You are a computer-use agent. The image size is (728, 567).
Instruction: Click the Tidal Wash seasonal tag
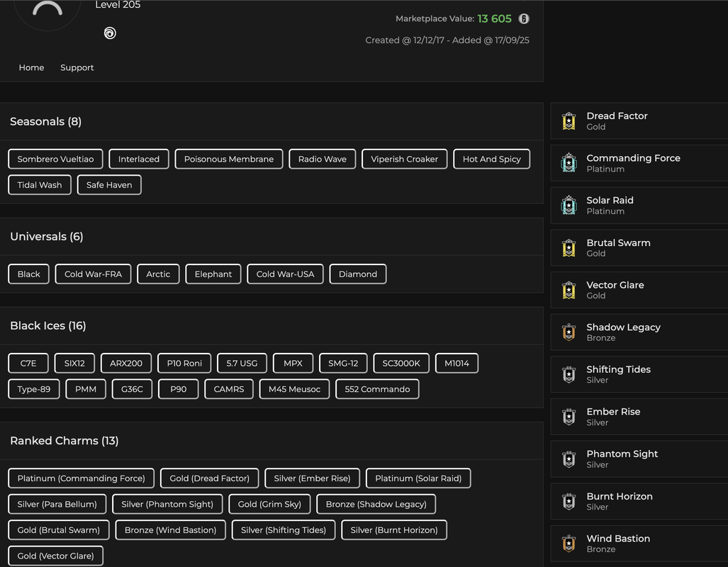(x=40, y=185)
